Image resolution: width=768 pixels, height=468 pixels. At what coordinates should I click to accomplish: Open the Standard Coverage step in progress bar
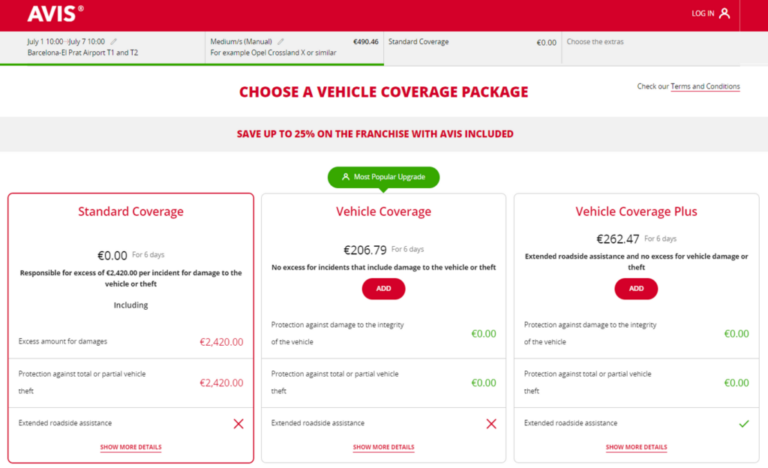[x=470, y=47]
